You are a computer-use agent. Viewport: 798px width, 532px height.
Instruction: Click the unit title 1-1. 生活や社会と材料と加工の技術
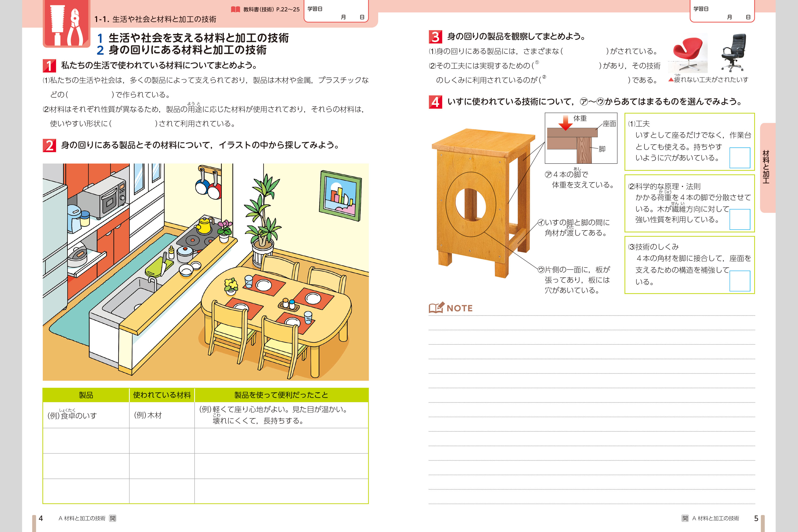[155, 19]
